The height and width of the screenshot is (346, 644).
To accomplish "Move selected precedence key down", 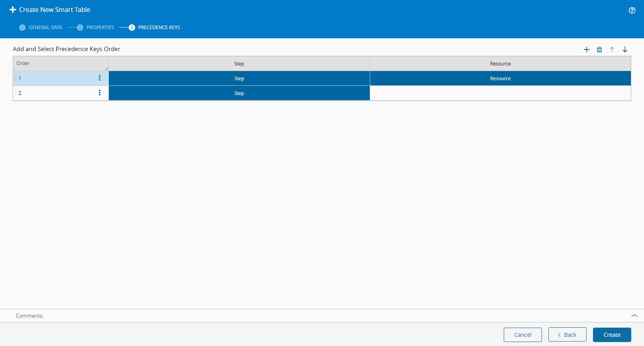I will [625, 49].
